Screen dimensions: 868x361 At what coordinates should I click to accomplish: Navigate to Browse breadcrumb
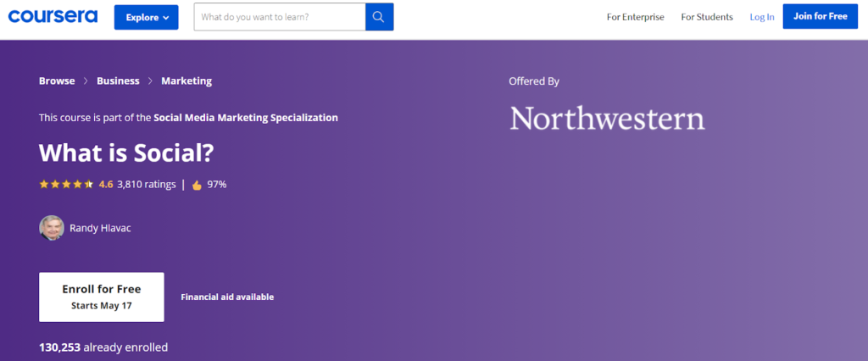pyautogui.click(x=57, y=81)
